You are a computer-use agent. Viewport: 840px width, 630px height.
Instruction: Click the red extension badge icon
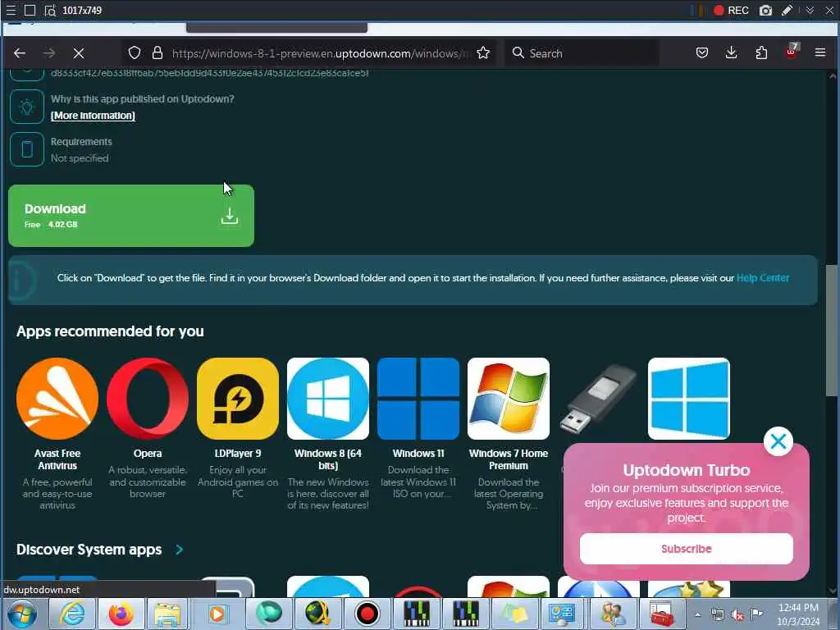pyautogui.click(x=792, y=52)
